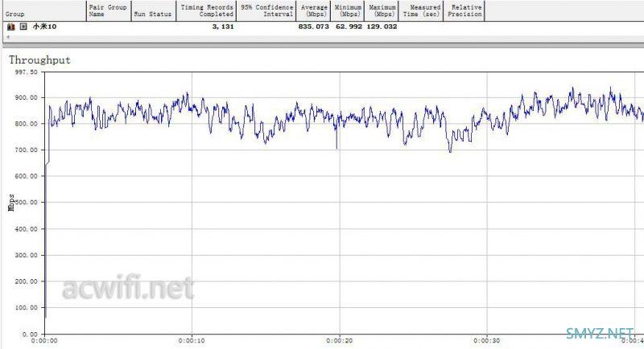Click the 0:00:20 time axis label
The image size is (644, 349).
click(x=339, y=341)
